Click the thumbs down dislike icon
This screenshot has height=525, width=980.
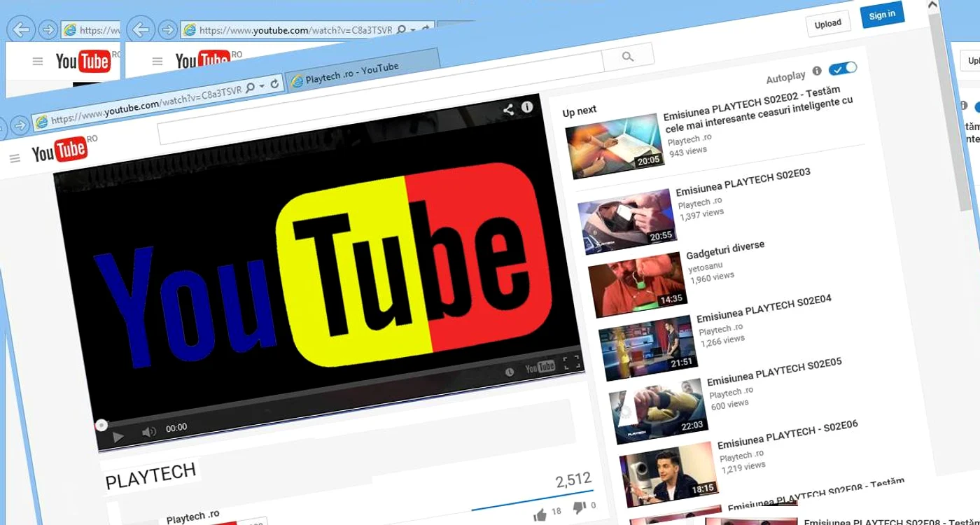click(579, 507)
